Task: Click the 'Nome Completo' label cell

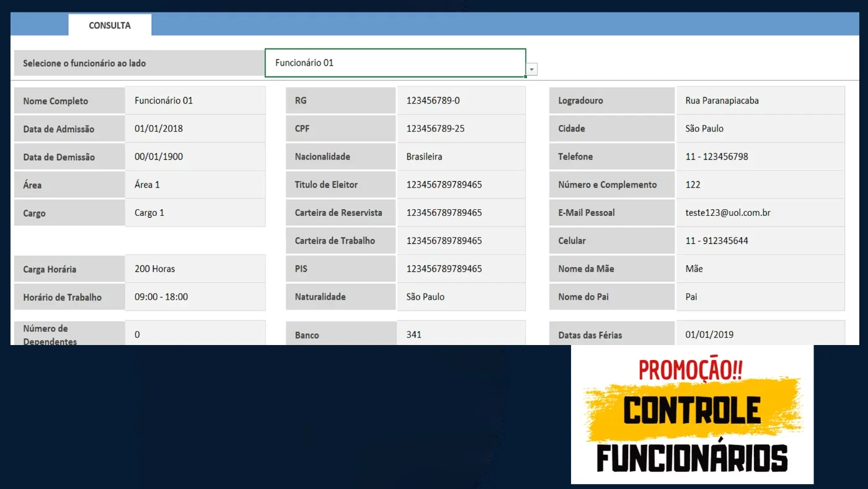Action: coord(69,101)
